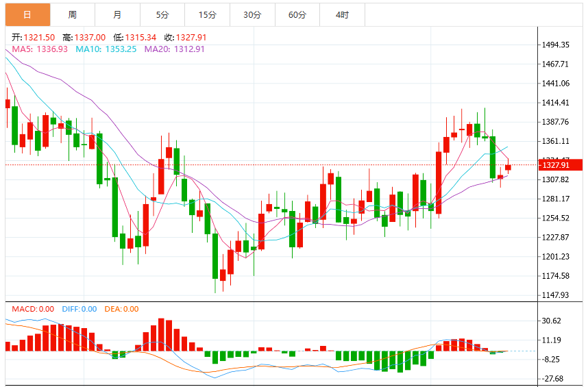Click the MA5 indicator label
Screen dimensions: 588x387
point(40,49)
